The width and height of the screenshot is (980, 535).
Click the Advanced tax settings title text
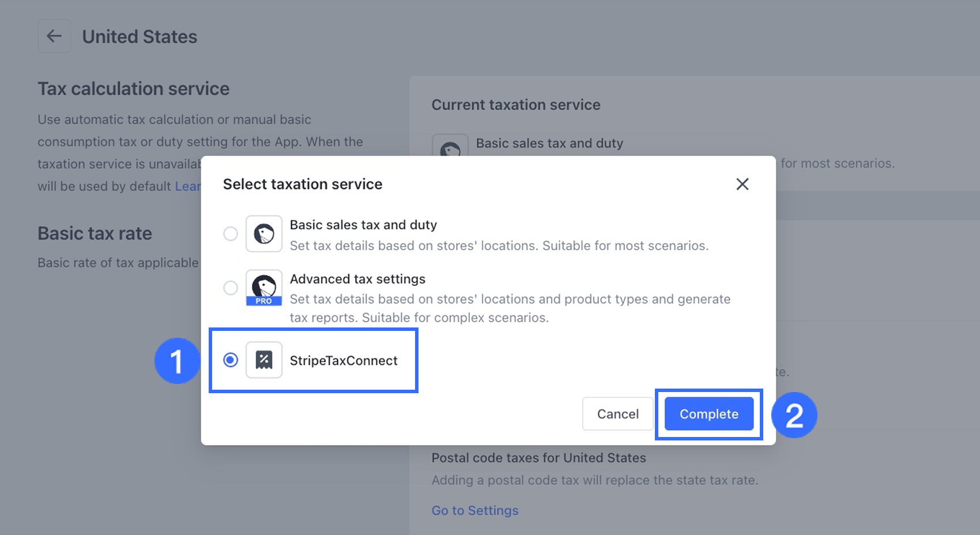357,279
